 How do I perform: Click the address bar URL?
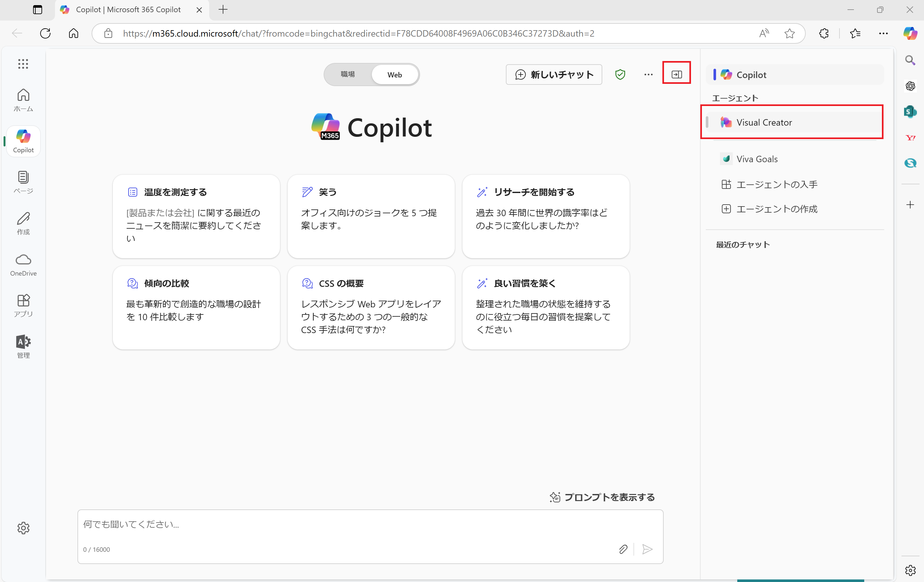click(x=358, y=33)
